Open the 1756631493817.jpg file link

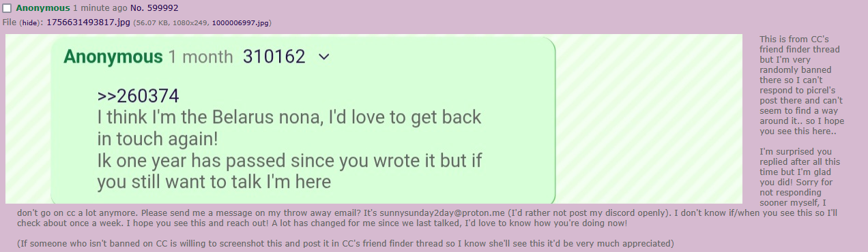(x=88, y=22)
